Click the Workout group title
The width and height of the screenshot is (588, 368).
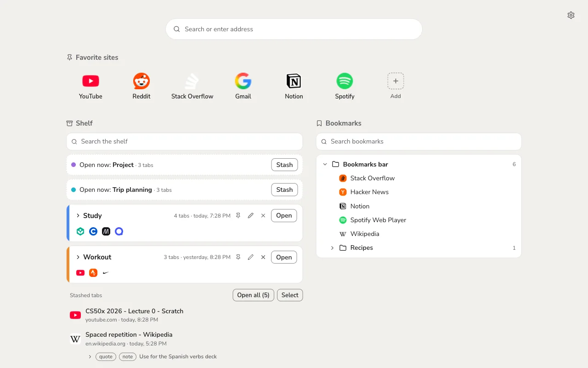[x=97, y=257]
